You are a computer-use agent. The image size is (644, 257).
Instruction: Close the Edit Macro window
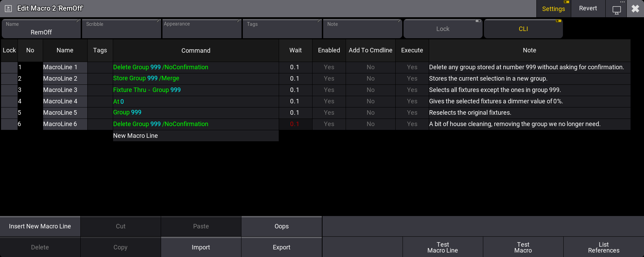click(635, 9)
